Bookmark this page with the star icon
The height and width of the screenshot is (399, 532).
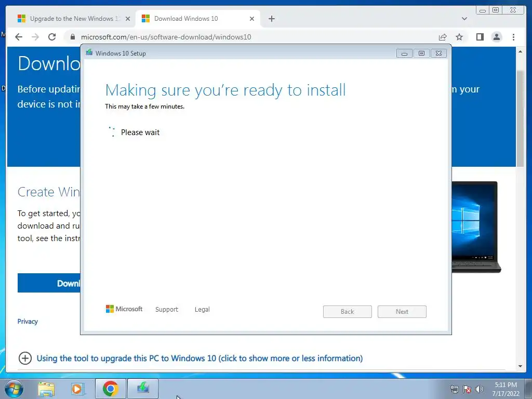pyautogui.click(x=459, y=37)
